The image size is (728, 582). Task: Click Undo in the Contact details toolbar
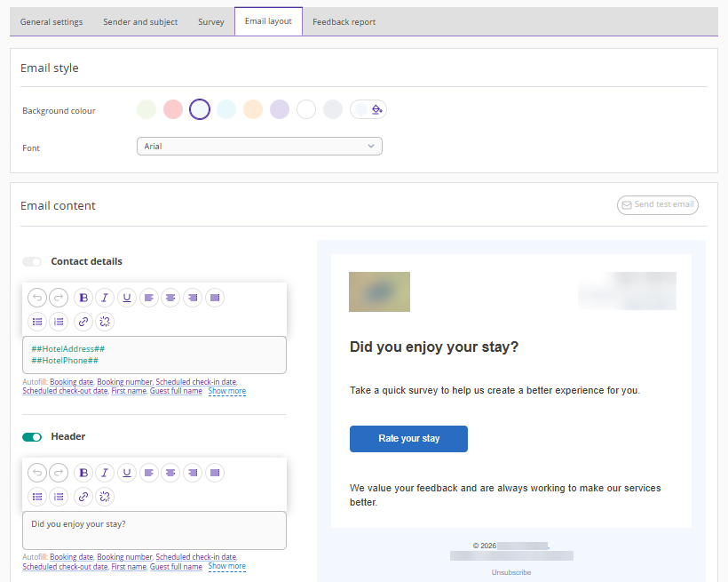click(x=37, y=299)
